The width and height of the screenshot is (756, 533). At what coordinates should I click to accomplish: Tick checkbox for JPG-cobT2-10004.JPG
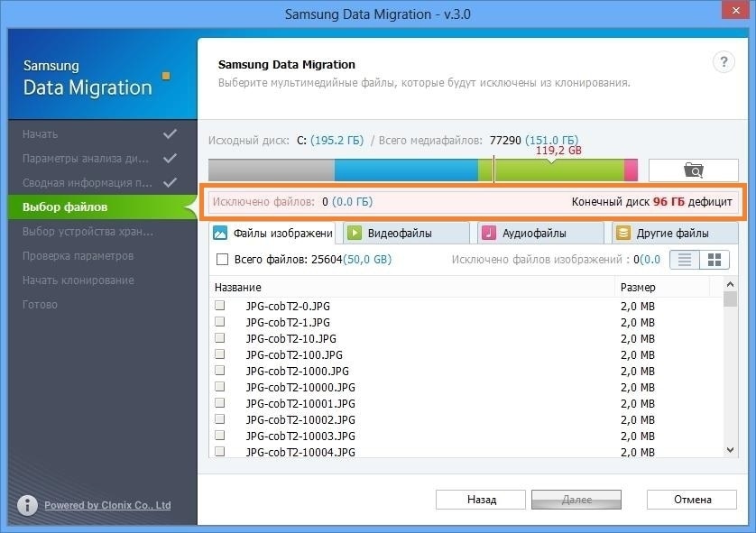click(x=220, y=452)
